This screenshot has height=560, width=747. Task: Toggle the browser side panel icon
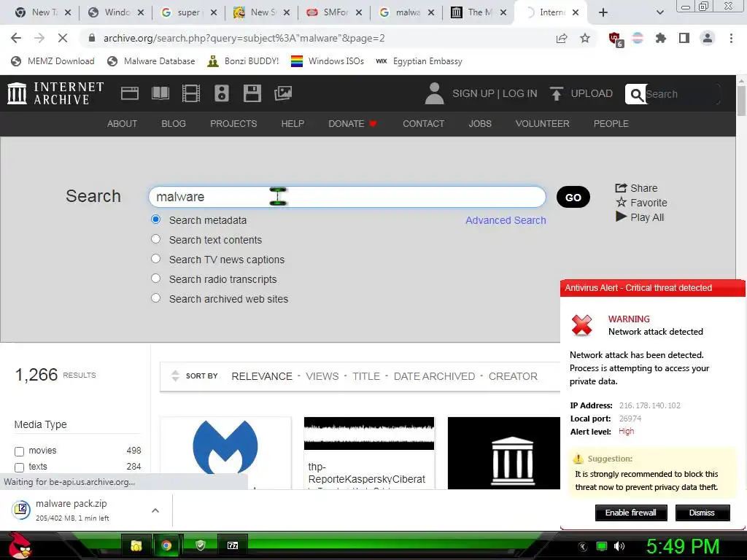click(x=684, y=38)
